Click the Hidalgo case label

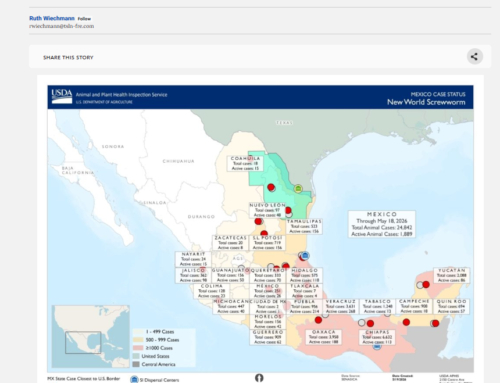pos(305,275)
